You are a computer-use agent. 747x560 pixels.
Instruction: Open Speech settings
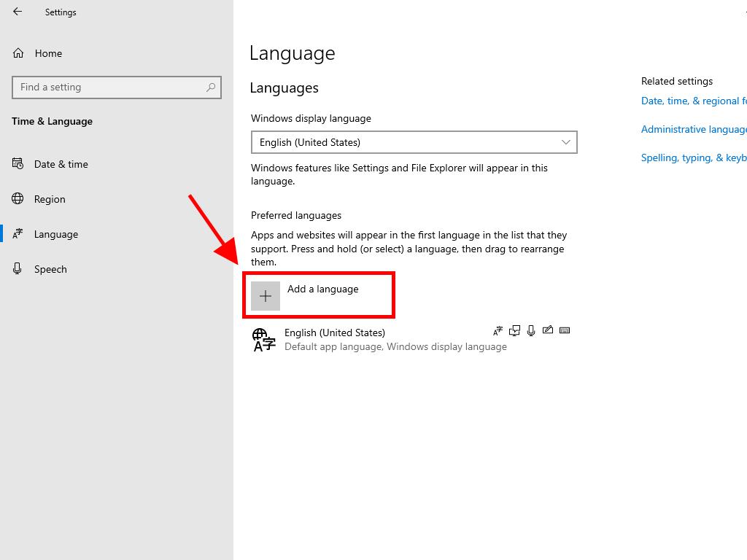[50, 269]
